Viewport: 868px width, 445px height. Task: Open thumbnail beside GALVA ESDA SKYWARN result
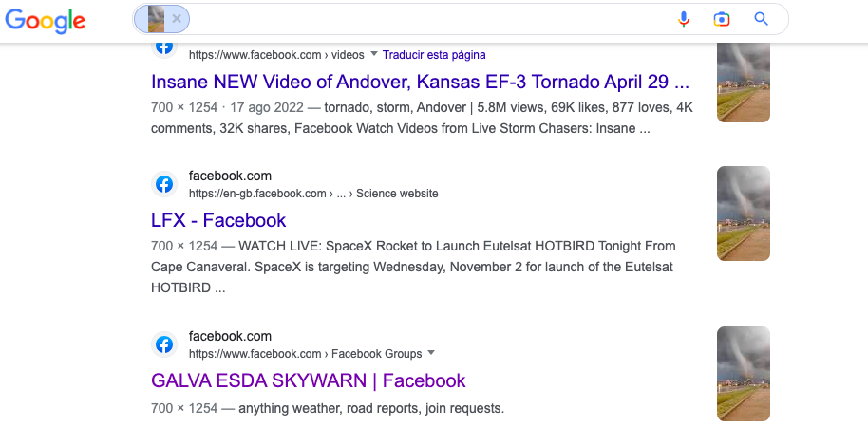click(x=744, y=374)
